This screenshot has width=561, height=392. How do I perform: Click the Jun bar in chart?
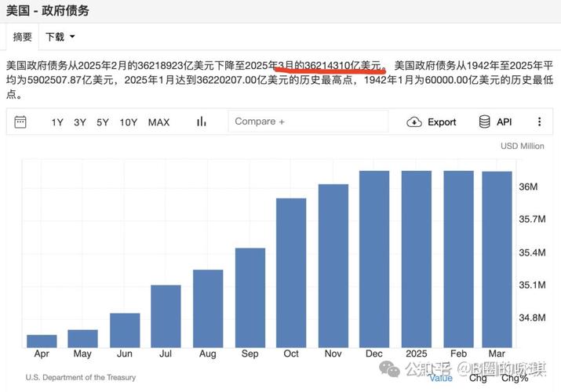pos(125,330)
